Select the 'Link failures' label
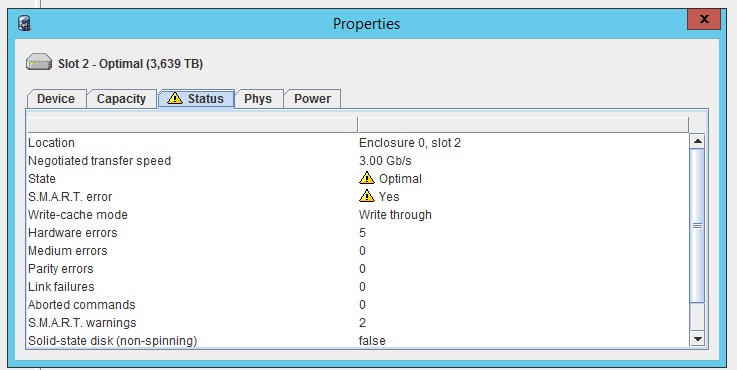737x370 pixels. click(x=61, y=287)
